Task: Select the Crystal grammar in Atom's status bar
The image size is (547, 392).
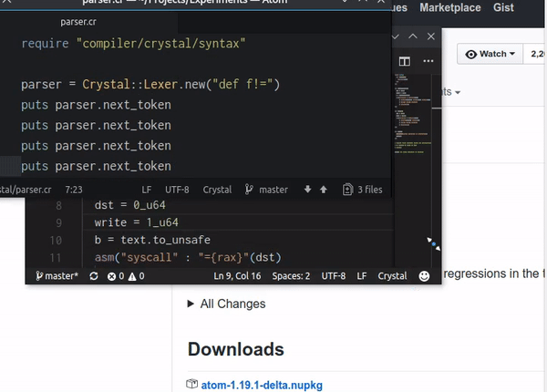Action: pyautogui.click(x=217, y=190)
